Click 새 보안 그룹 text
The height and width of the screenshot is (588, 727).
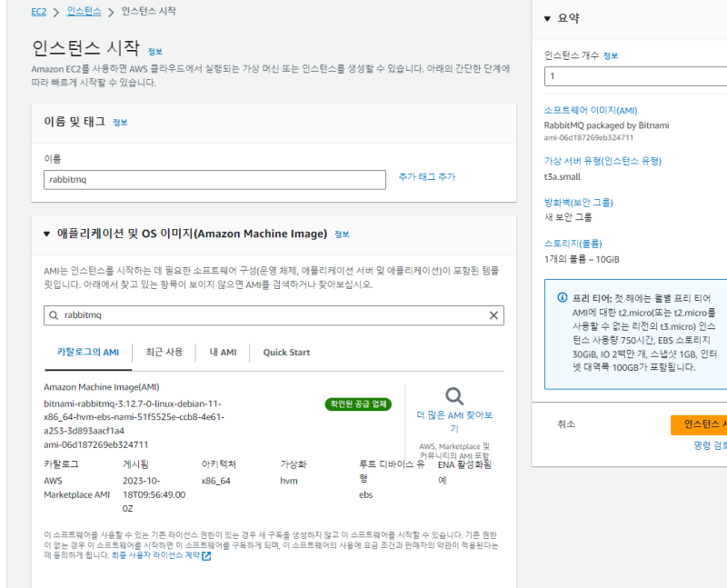point(568,217)
